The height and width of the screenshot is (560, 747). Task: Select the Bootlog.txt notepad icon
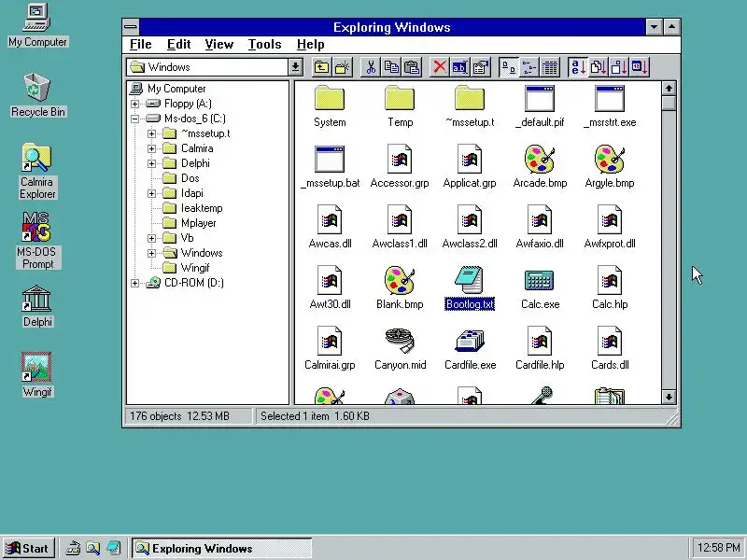[x=470, y=280]
